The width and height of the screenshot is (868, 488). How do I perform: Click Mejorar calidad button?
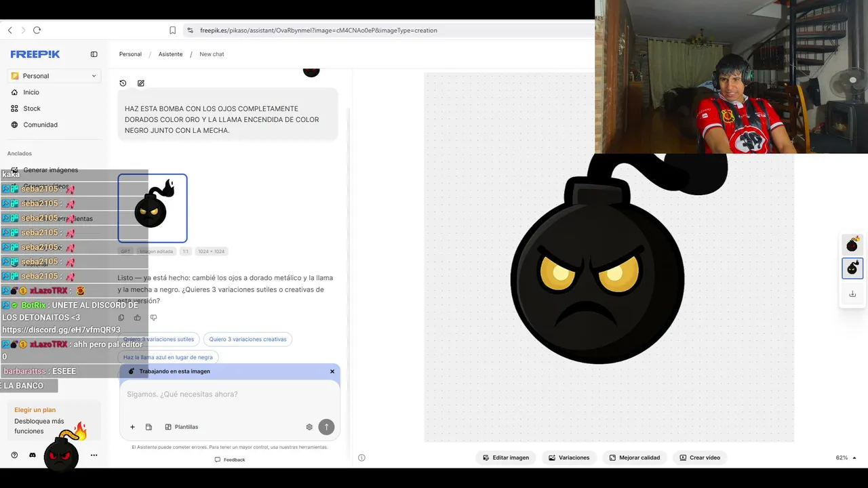coord(635,457)
